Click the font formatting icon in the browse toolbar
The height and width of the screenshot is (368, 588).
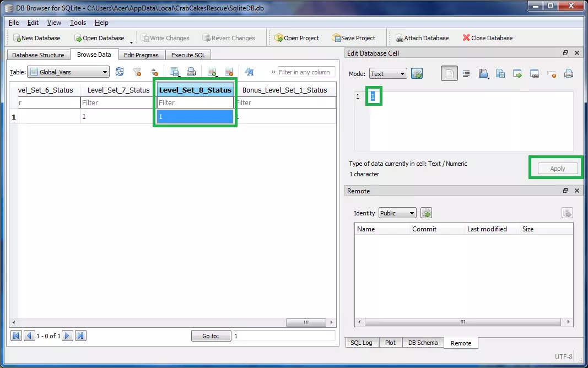[x=250, y=72]
